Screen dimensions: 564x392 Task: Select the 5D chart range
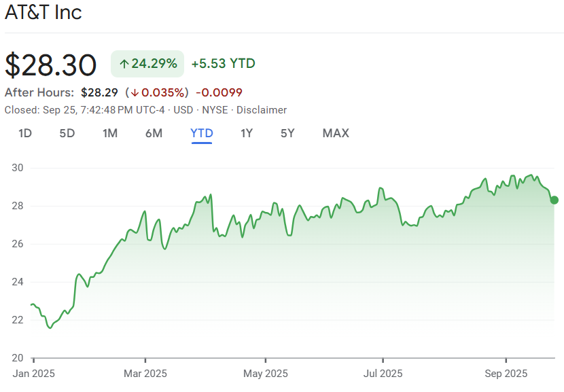point(67,133)
